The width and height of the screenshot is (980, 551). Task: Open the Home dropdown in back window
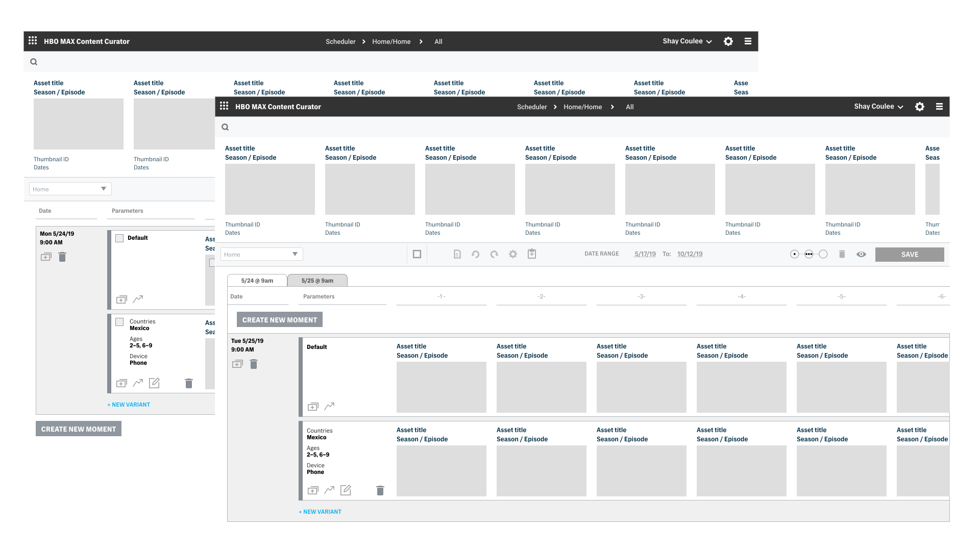pyautogui.click(x=70, y=189)
